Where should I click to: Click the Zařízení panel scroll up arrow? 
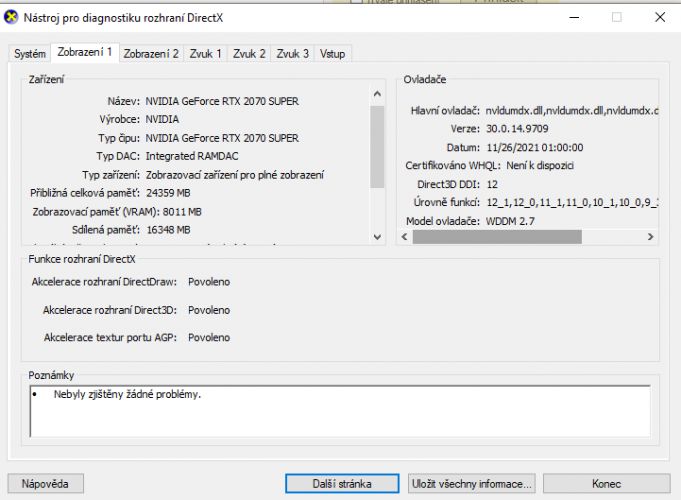tap(377, 94)
